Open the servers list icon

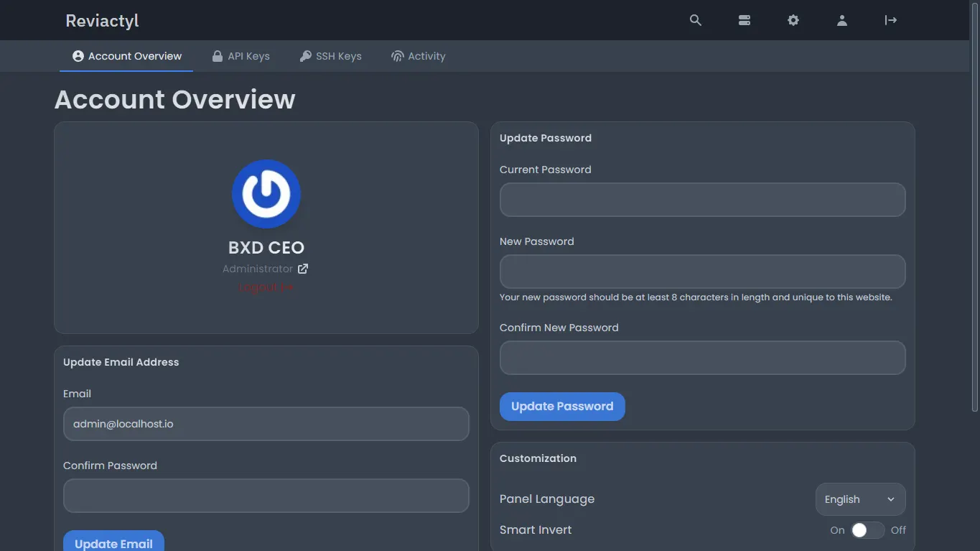(x=744, y=20)
